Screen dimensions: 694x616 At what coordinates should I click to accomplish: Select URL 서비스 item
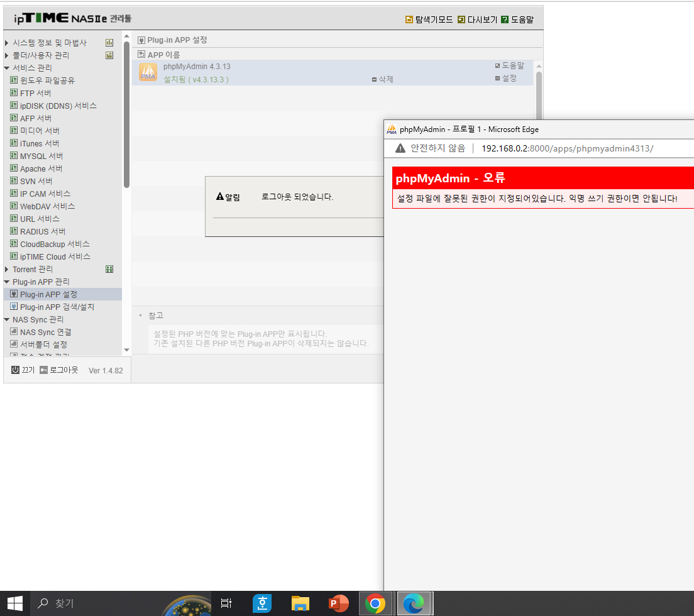(35, 219)
